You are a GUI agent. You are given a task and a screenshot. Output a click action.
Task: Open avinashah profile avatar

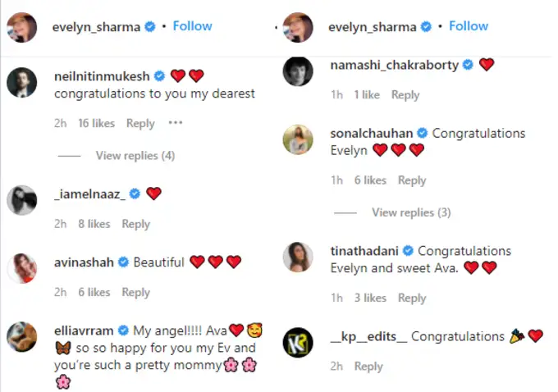coord(22,268)
